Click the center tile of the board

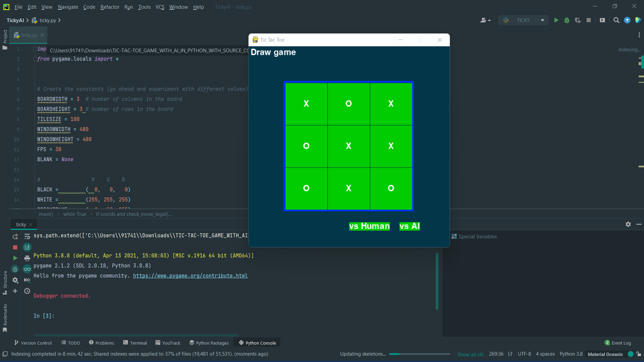348,146
